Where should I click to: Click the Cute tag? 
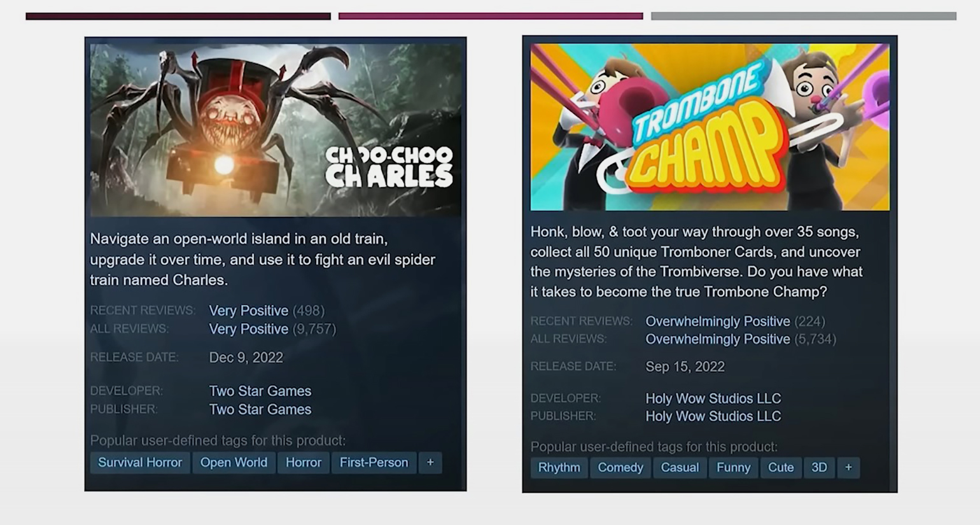(x=781, y=468)
